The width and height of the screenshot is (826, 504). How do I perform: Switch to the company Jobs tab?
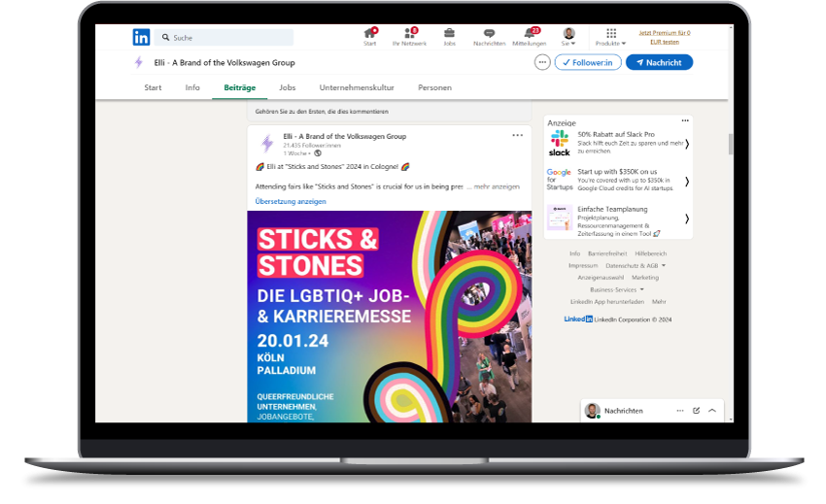click(287, 87)
